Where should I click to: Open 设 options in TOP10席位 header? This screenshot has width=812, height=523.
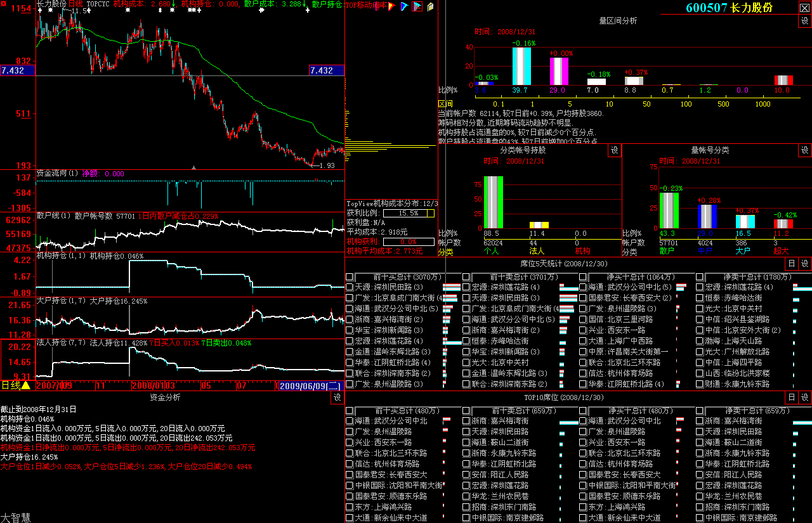click(804, 397)
